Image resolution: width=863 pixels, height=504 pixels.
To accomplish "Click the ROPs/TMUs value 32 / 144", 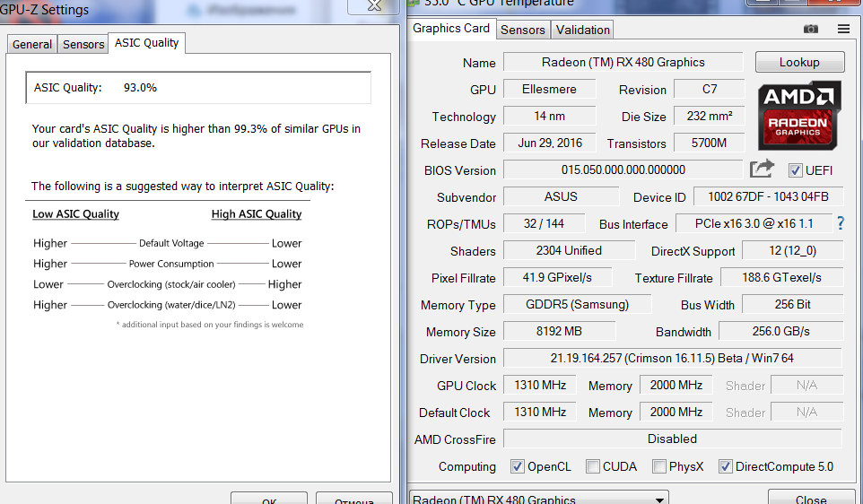I will tap(544, 223).
